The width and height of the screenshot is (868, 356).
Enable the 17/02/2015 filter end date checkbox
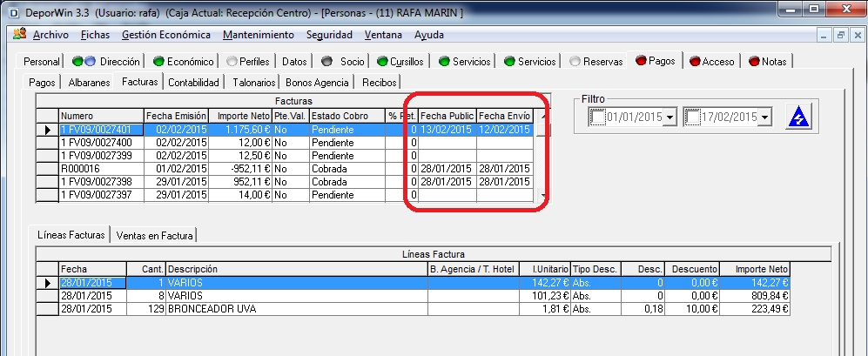pyautogui.click(x=693, y=117)
